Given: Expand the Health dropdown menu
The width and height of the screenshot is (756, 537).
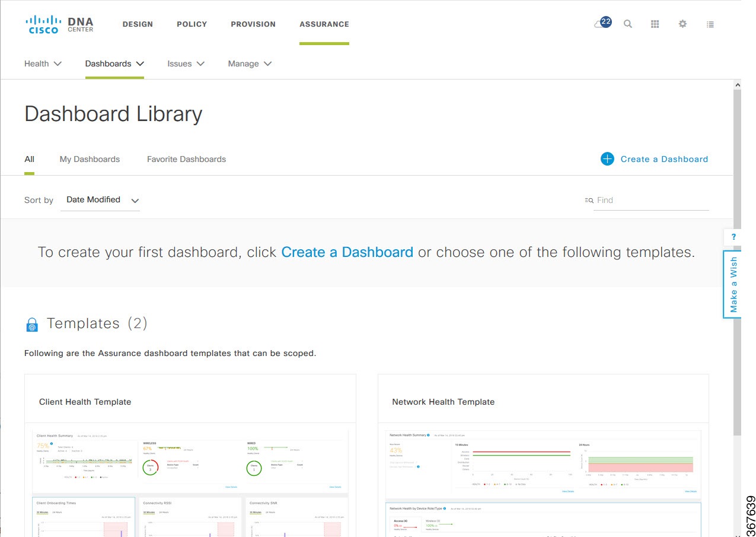Looking at the screenshot, I should [x=43, y=63].
